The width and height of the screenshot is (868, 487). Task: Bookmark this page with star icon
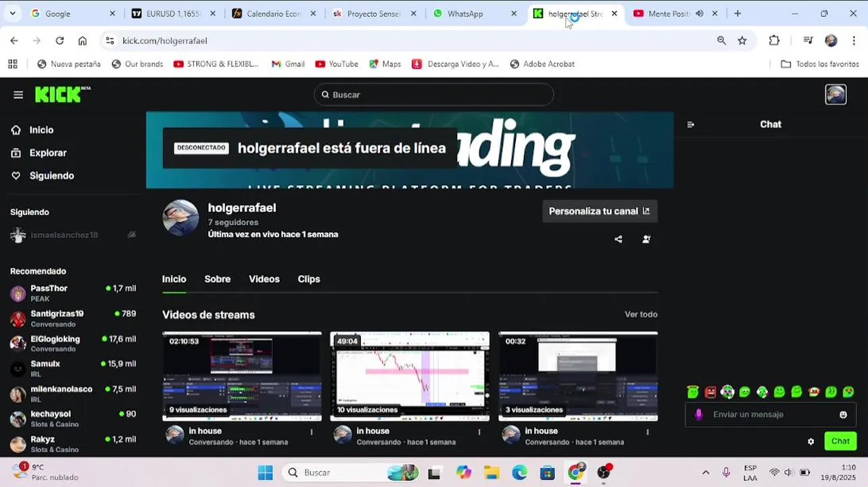(x=742, y=41)
